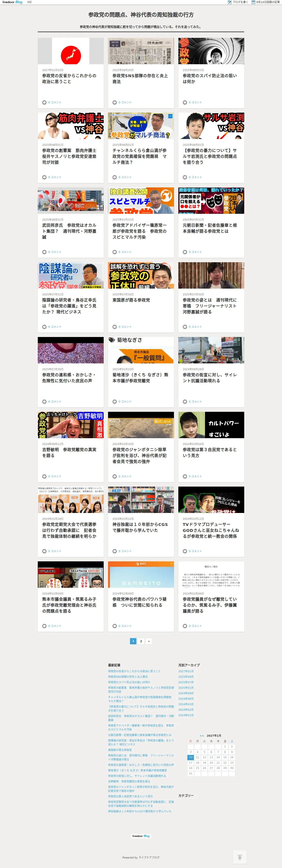The image size is (282, 868).
Task: Click comment bubble icon on the 参政党議員がなぜ離党 post
Action: tap(185, 626)
